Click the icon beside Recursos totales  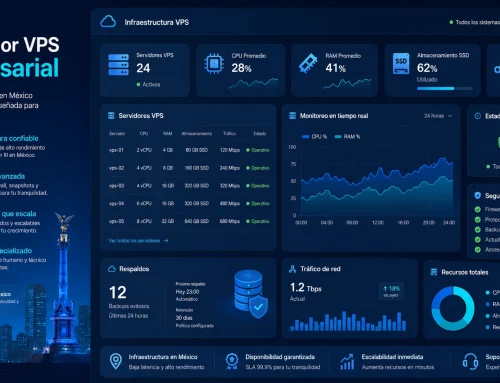point(434,272)
